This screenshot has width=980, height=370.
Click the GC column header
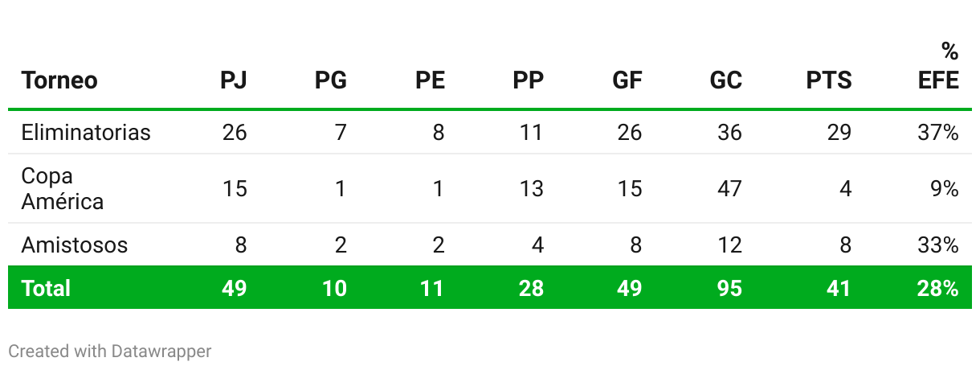tap(726, 80)
